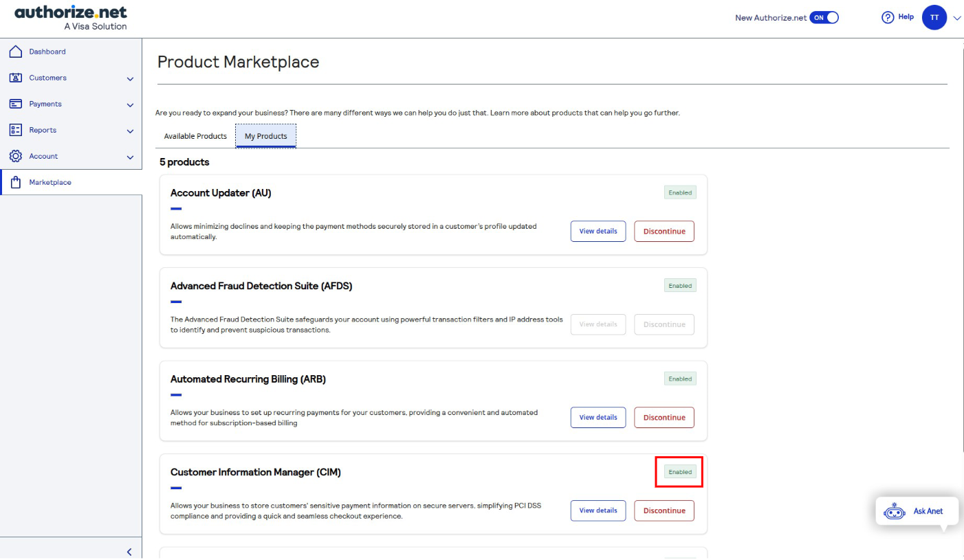
Task: Click the Help link
Action: [x=906, y=16]
